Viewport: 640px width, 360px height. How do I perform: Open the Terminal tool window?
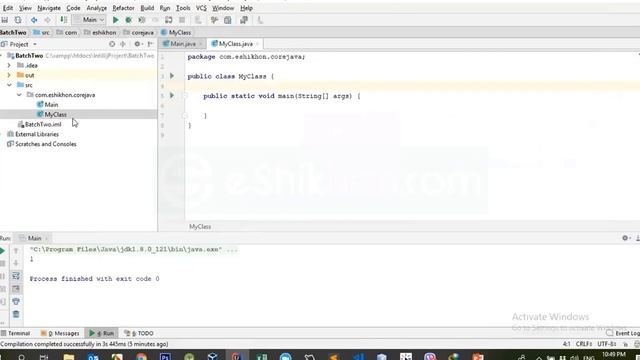point(16,333)
